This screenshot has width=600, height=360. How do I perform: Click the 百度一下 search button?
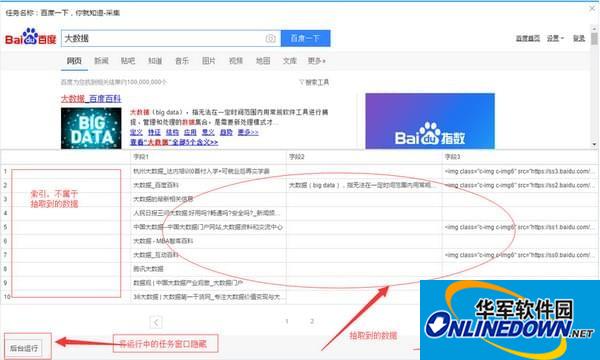(x=305, y=38)
